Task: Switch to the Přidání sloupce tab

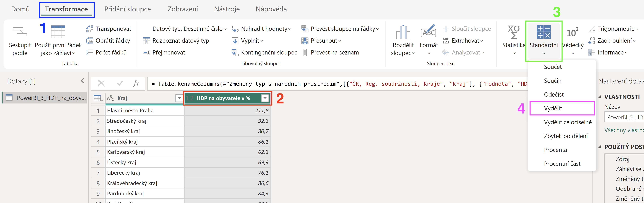Action: click(127, 9)
